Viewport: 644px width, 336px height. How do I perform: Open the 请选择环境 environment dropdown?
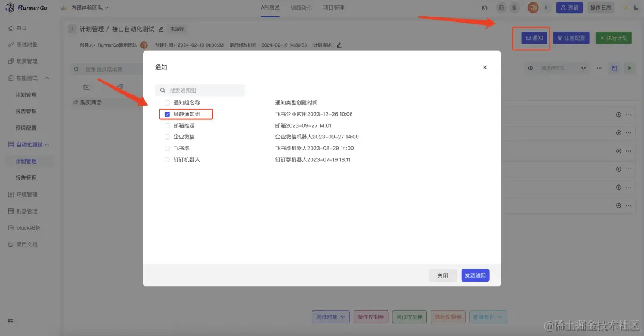coord(563,68)
